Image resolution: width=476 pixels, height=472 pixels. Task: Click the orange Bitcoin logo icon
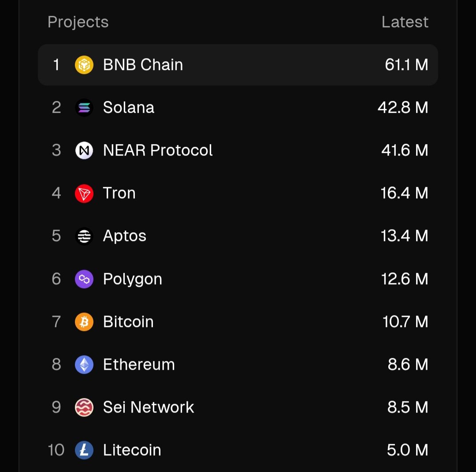click(84, 322)
